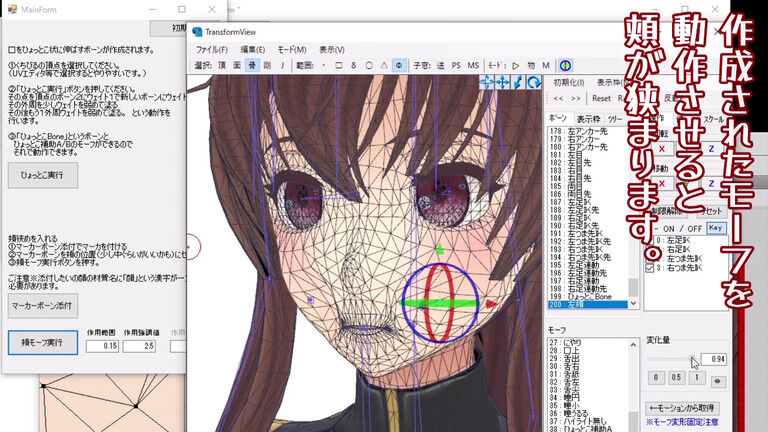
Task: Switch to the 表示枠 tab
Action: pos(588,119)
